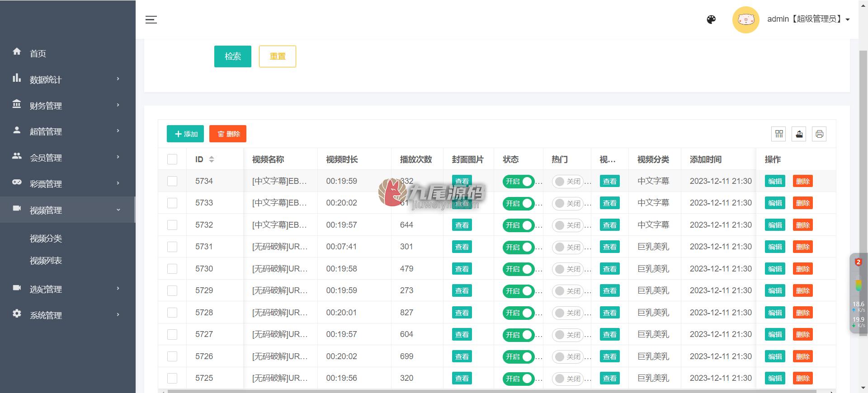This screenshot has height=393, width=868.
Task: Click the bar chart icon beside 数据统计
Action: [17, 78]
